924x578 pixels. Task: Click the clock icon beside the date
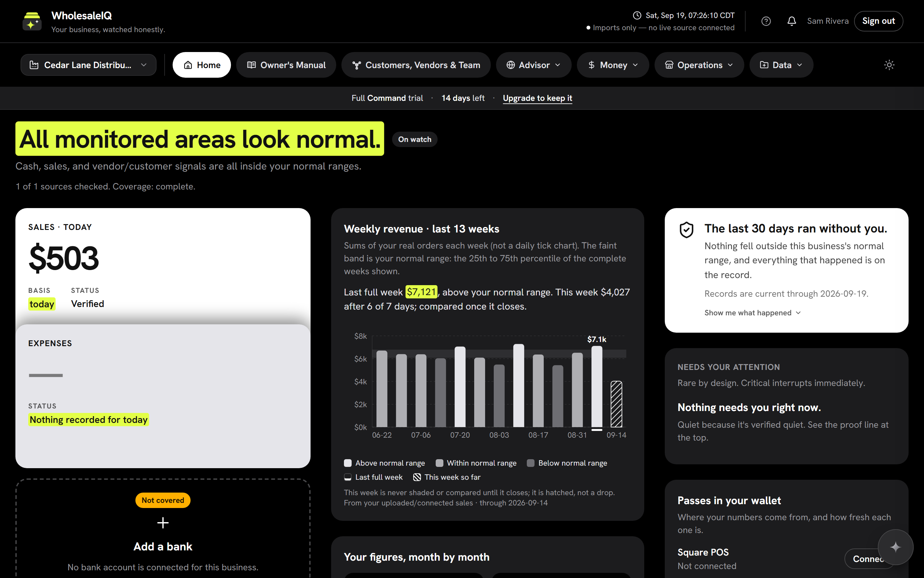(637, 15)
